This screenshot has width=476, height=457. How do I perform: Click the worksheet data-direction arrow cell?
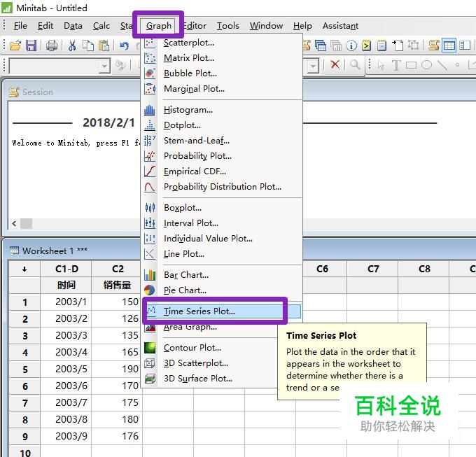(24, 269)
